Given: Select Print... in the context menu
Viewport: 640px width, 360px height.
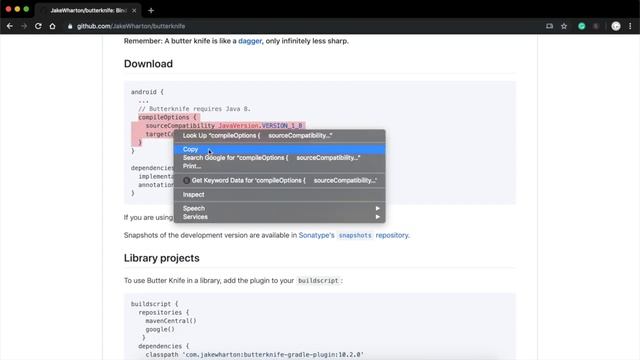Looking at the screenshot, I should (280, 166).
